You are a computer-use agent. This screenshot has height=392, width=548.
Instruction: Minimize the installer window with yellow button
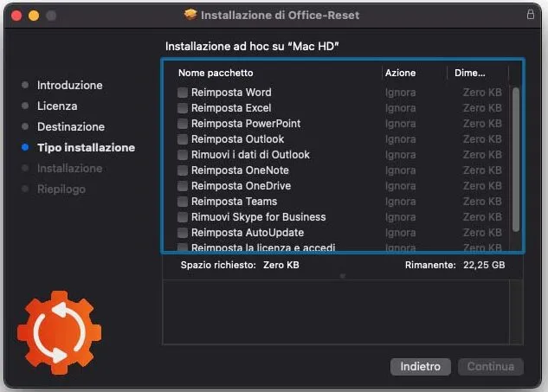pos(34,16)
